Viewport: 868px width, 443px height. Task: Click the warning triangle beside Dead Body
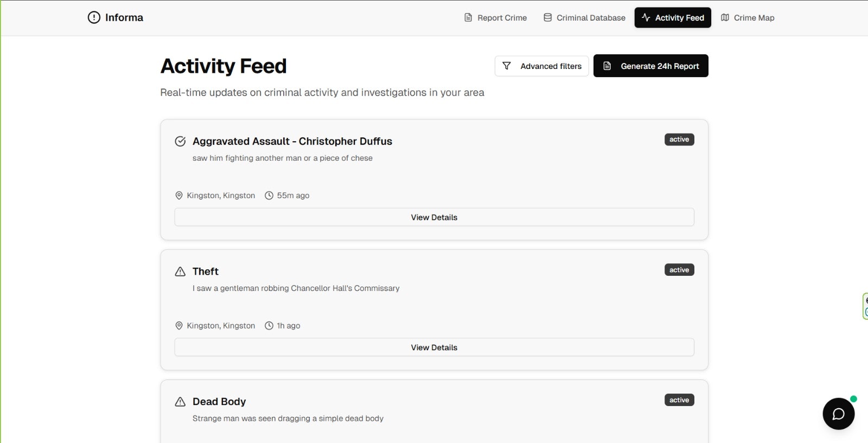tap(180, 402)
